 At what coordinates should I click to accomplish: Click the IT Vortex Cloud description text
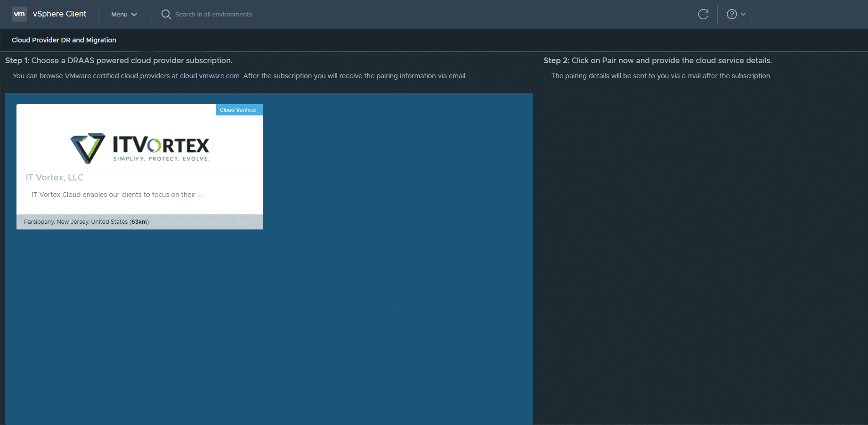tap(116, 194)
